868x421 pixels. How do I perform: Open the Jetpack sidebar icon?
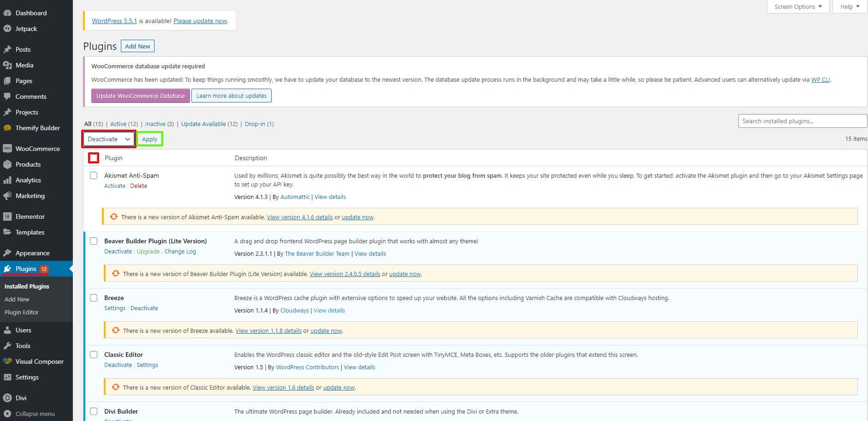pyautogui.click(x=8, y=29)
